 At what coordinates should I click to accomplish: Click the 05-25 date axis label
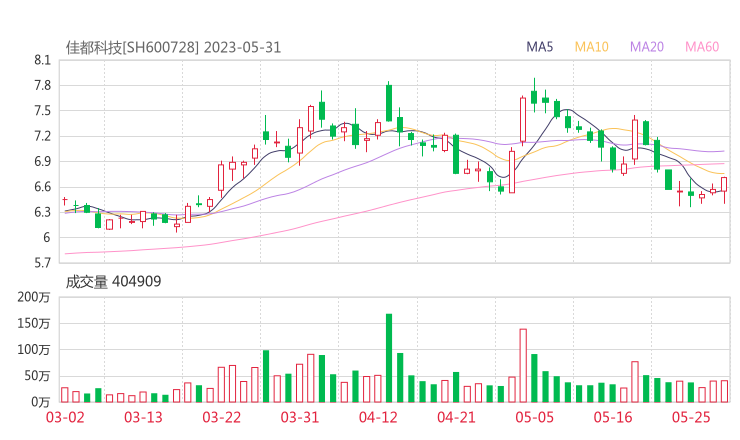point(691,417)
